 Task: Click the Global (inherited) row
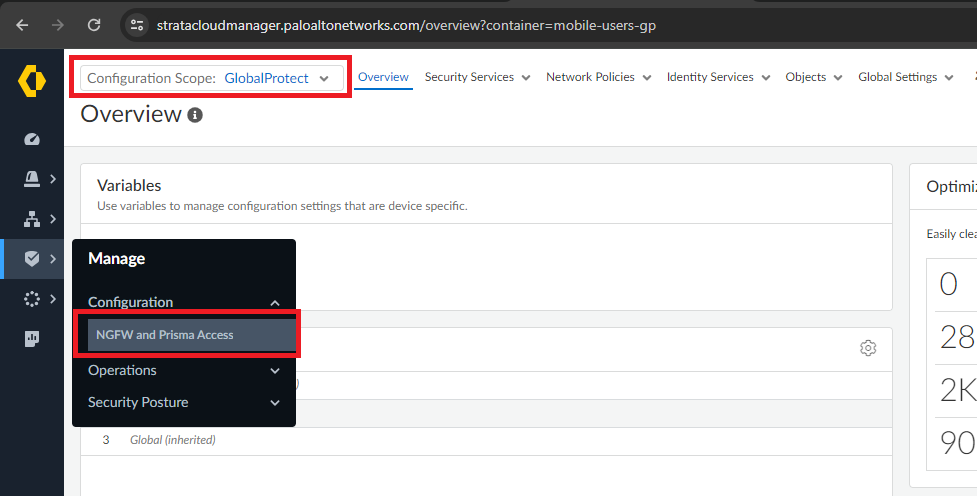click(x=486, y=441)
